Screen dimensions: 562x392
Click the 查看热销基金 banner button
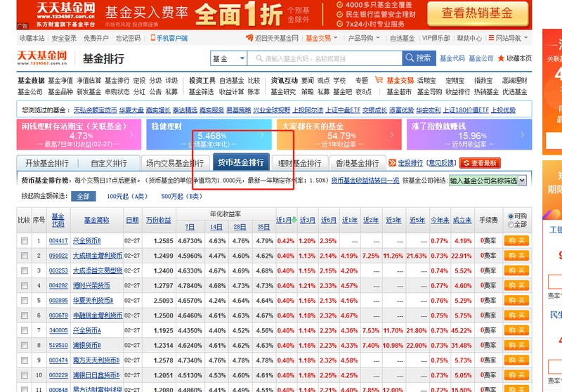(478, 13)
